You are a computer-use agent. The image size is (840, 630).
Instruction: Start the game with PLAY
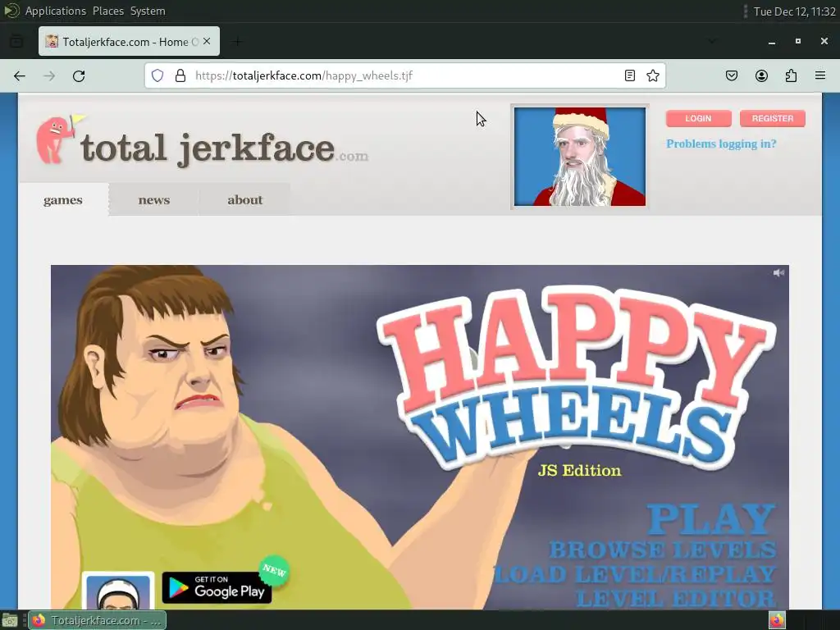pyautogui.click(x=711, y=518)
